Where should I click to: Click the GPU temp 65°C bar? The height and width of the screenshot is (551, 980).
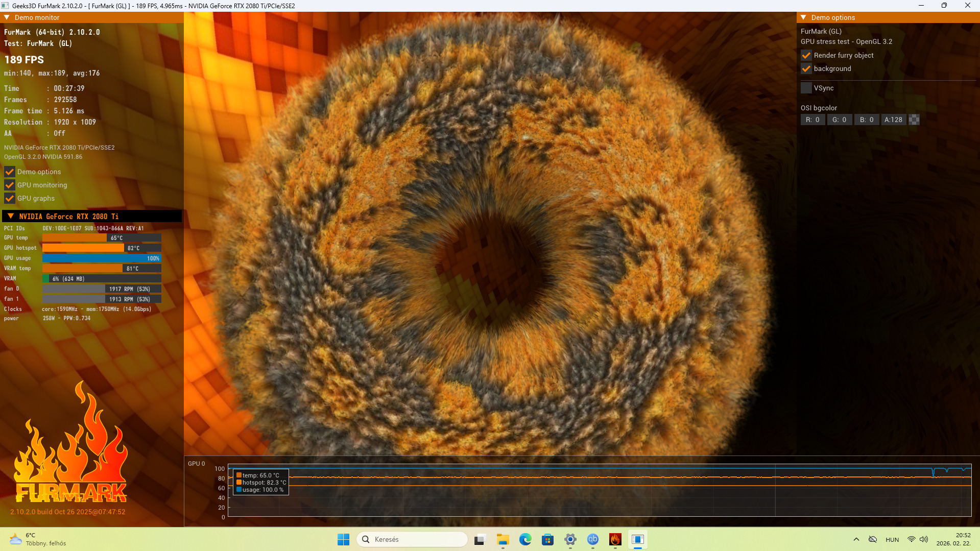tap(102, 238)
